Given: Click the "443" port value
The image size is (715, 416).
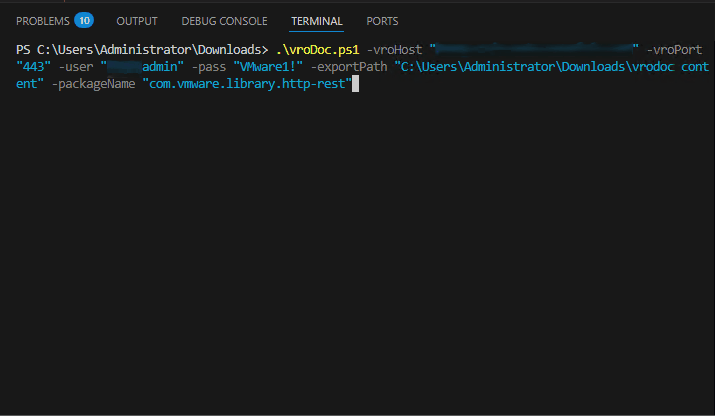Looking at the screenshot, I should coord(33,67).
